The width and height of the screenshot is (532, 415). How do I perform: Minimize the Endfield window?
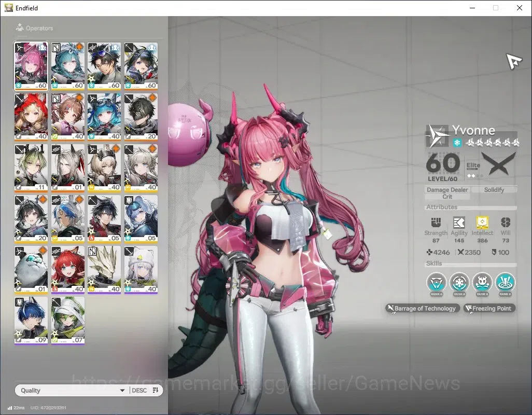pos(472,8)
